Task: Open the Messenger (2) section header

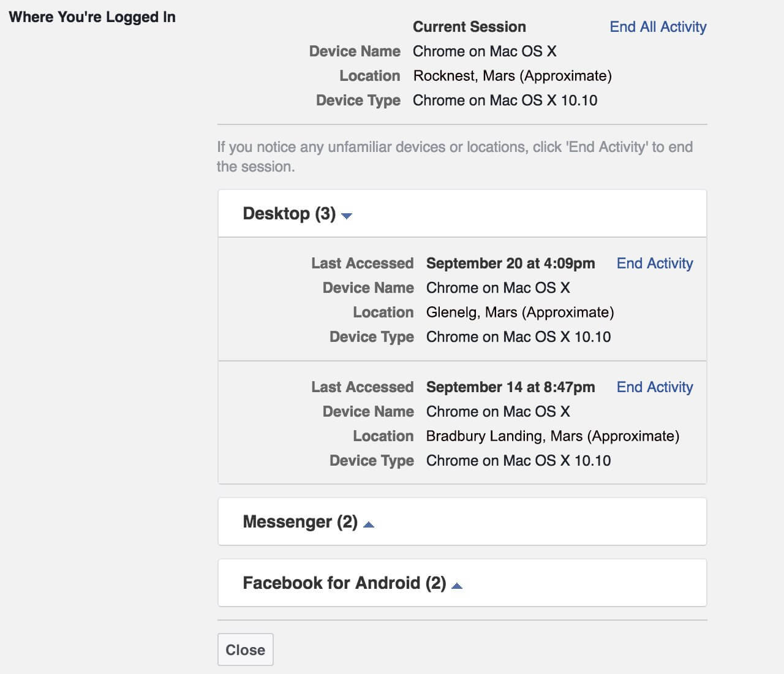Action: [462, 521]
